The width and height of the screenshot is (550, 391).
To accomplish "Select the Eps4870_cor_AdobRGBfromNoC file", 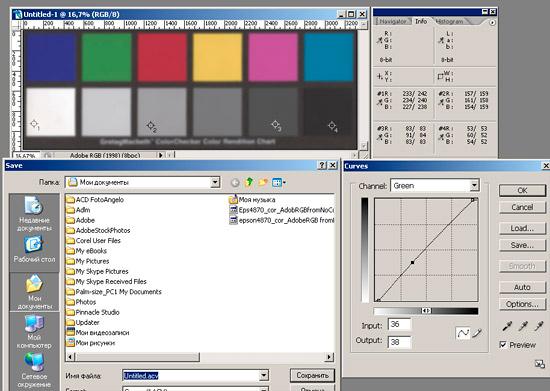I will [282, 210].
